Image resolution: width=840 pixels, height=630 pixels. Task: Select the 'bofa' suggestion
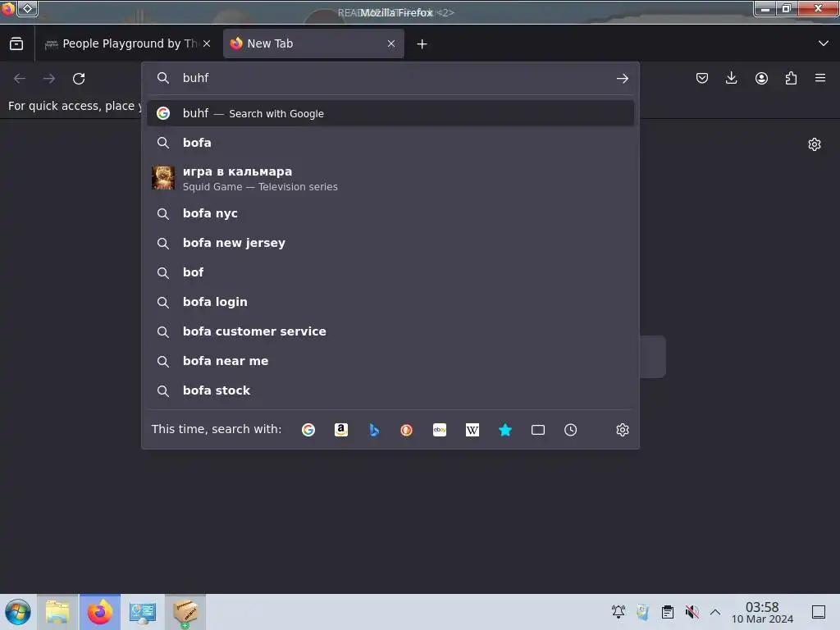tap(390, 143)
